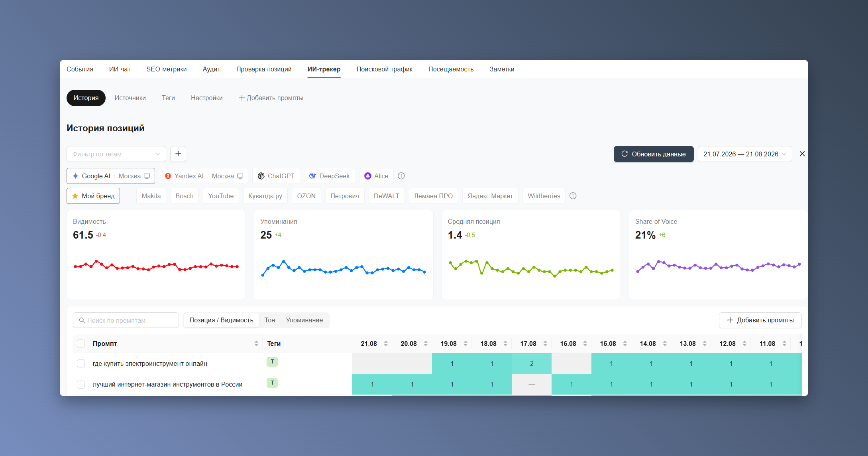Click the plus icon next to tag filter
Viewport: 868px width, 456px height.
[x=178, y=154]
